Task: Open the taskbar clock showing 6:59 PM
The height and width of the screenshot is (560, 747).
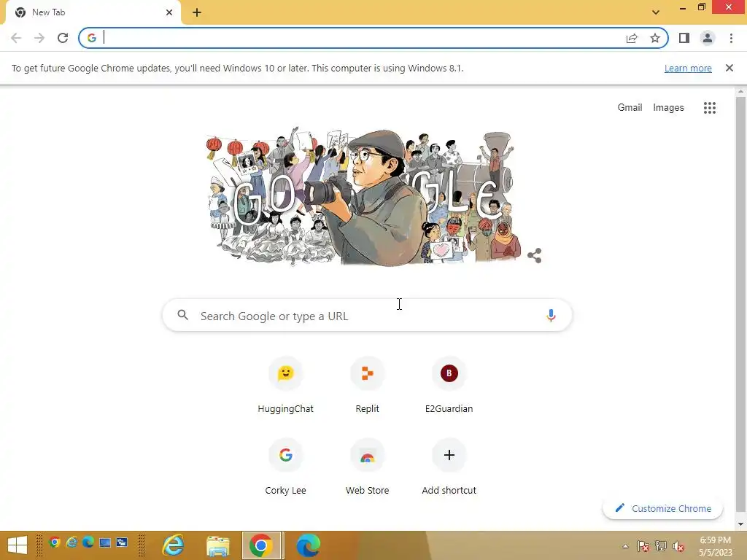Action: pos(716,546)
